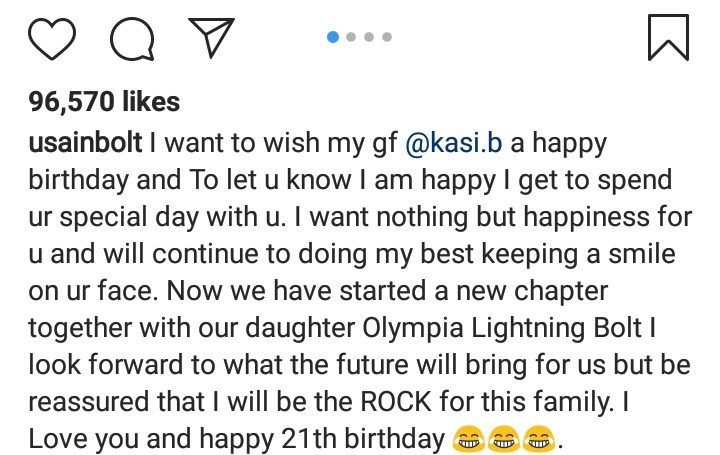Visit the @kasi.b mention

[x=454, y=143]
